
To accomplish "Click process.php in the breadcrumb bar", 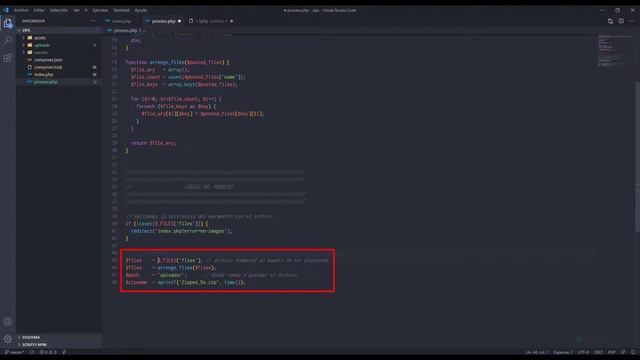I will [x=125, y=31].
